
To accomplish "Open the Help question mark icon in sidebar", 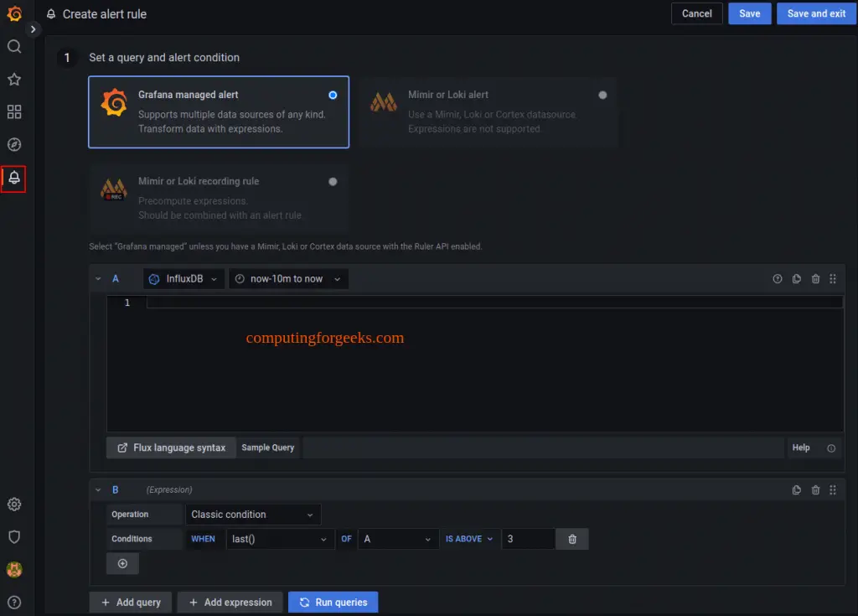I will 14,603.
